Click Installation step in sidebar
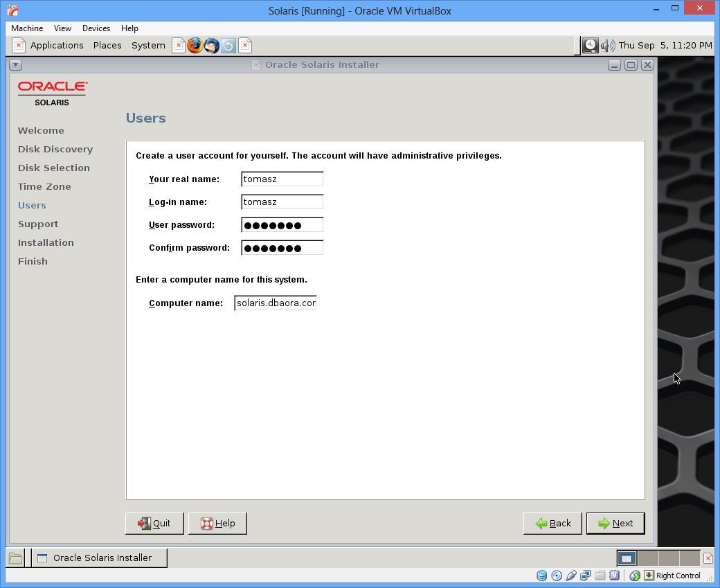Screen dimensions: 720x588 (x=46, y=242)
